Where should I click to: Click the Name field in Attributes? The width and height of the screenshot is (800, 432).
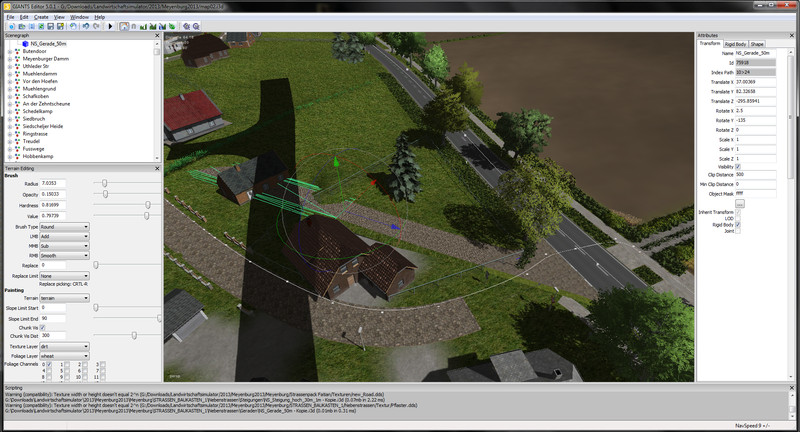pos(755,53)
